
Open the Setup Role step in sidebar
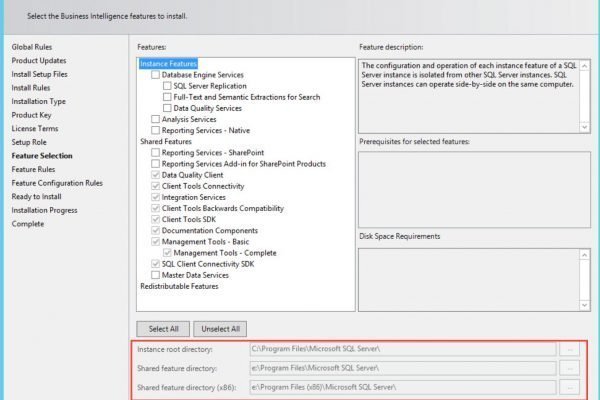[x=29, y=142]
